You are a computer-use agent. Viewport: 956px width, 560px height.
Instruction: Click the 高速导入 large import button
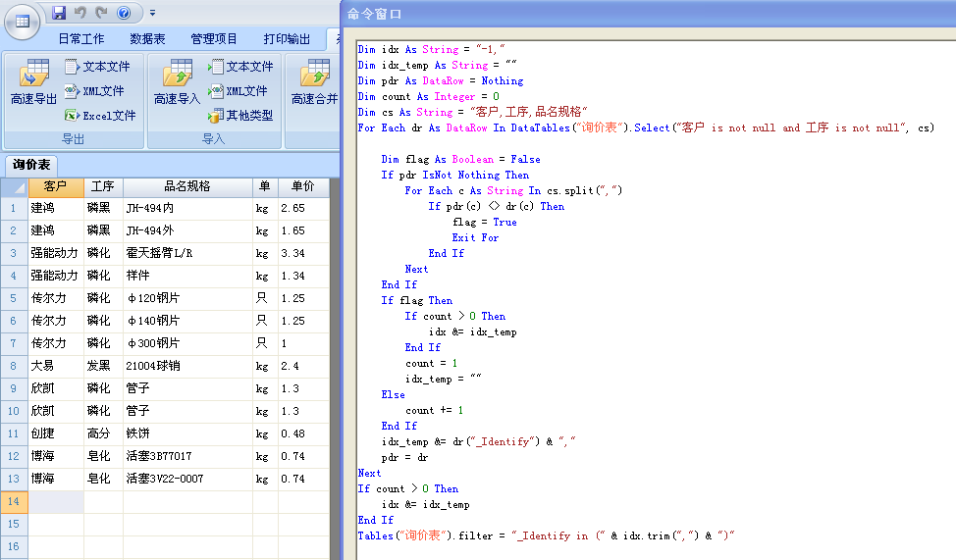click(x=177, y=83)
